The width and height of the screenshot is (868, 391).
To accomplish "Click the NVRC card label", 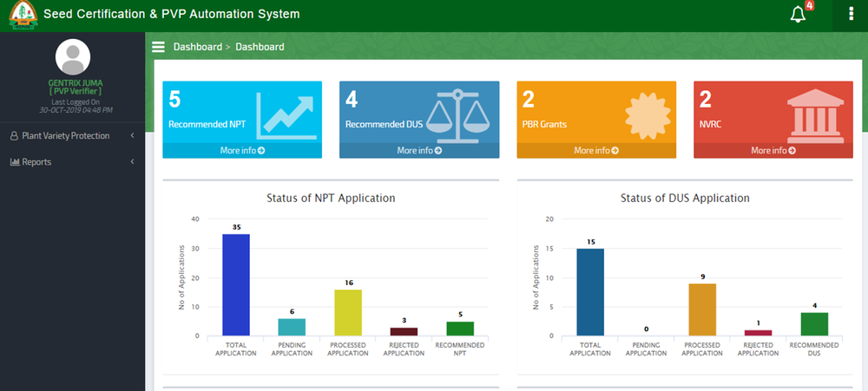I will coord(711,125).
